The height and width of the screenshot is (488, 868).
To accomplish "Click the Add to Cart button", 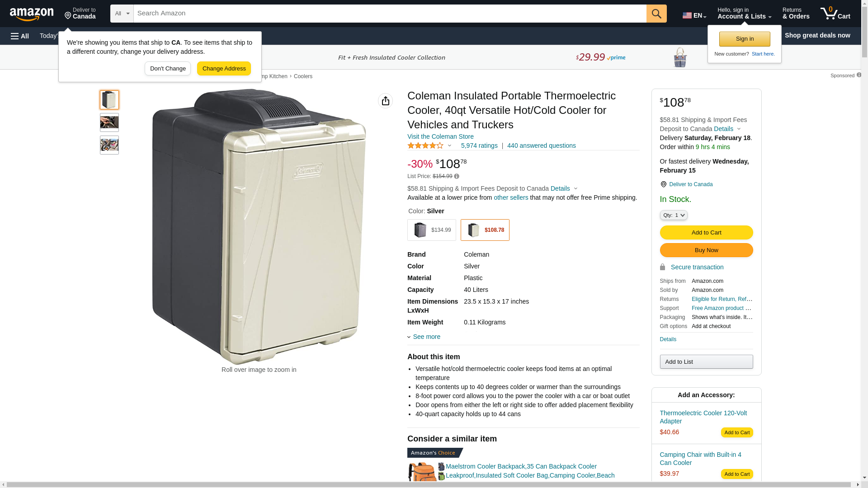I will click(706, 232).
